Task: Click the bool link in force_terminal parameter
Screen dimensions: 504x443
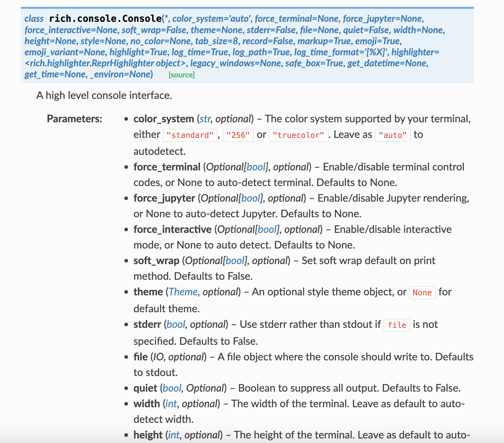Action: [256, 167]
